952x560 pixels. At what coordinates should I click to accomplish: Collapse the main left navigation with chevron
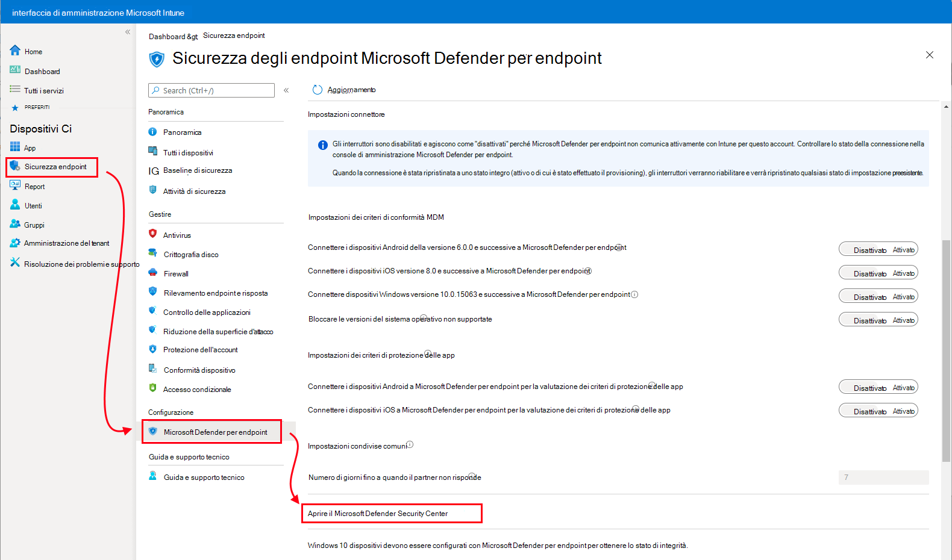coord(128,32)
